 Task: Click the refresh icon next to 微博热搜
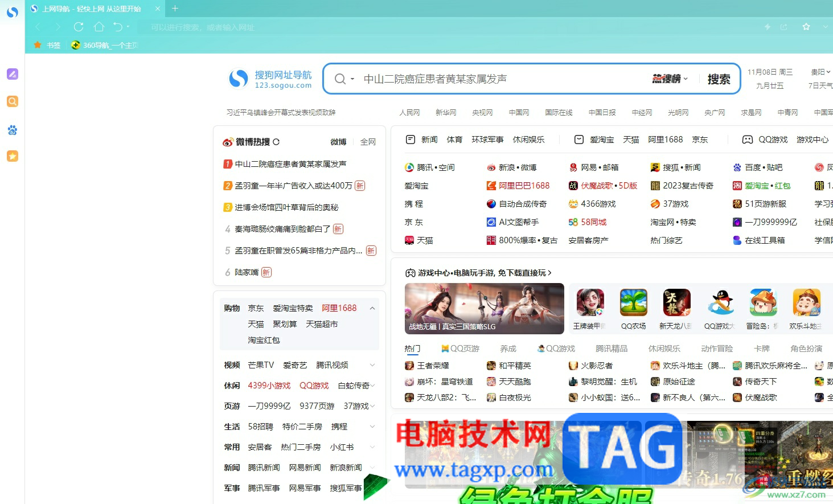[276, 141]
